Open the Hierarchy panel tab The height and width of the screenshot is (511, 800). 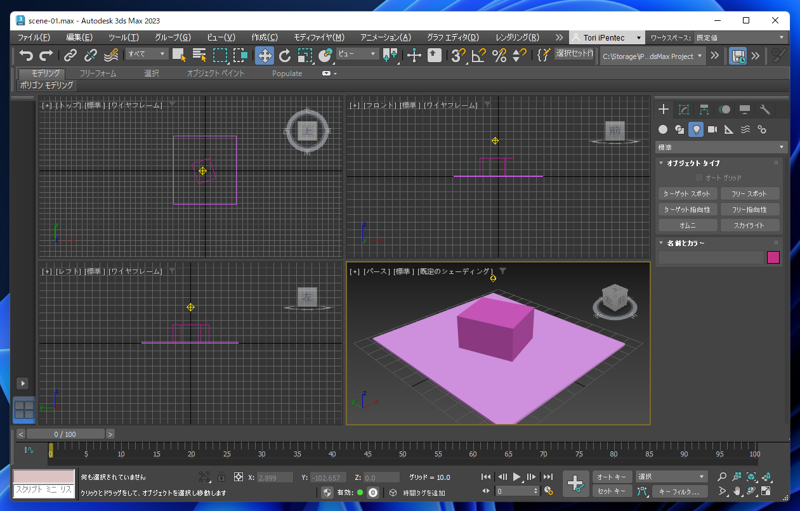point(704,109)
